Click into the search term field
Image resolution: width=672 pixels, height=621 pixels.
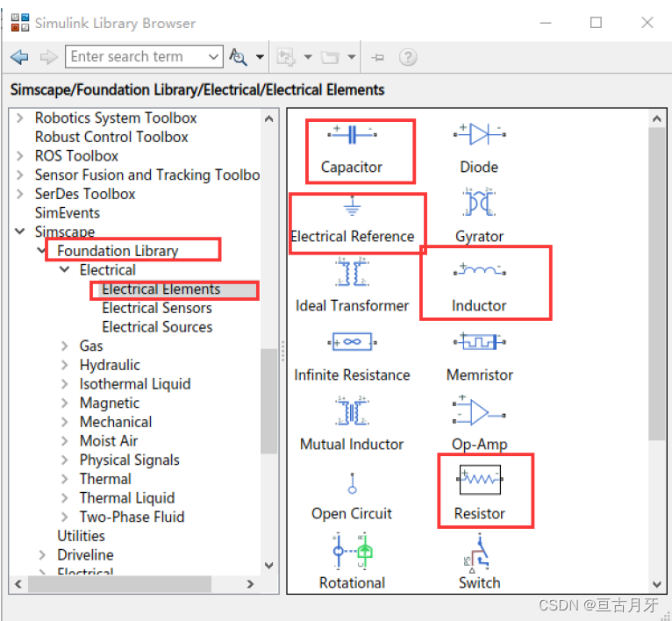pyautogui.click(x=137, y=56)
